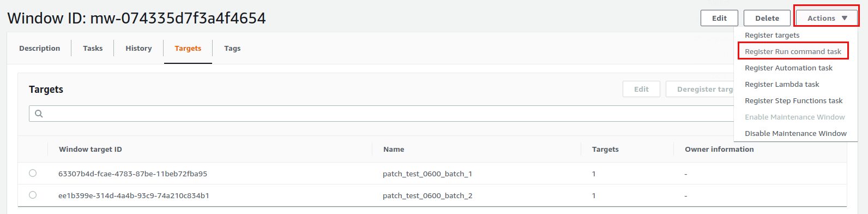The image size is (868, 214).
Task: Select Register Lambda task option
Action: tap(782, 84)
